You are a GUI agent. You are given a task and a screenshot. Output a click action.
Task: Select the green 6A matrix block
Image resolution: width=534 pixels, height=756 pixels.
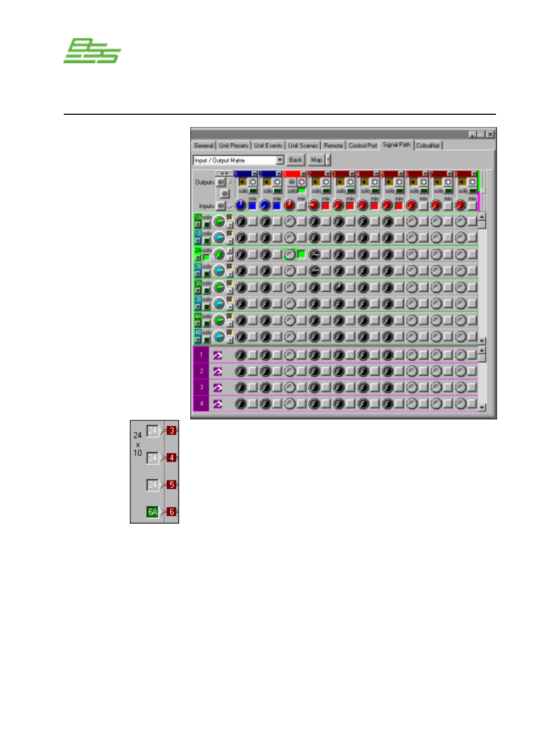click(152, 511)
